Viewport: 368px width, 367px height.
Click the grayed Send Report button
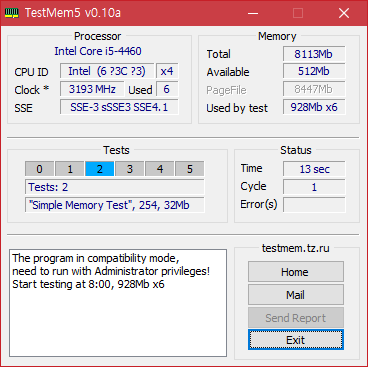[296, 318]
